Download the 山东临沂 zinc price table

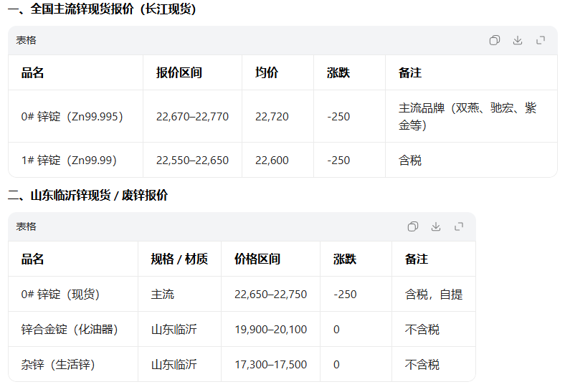[435, 227]
